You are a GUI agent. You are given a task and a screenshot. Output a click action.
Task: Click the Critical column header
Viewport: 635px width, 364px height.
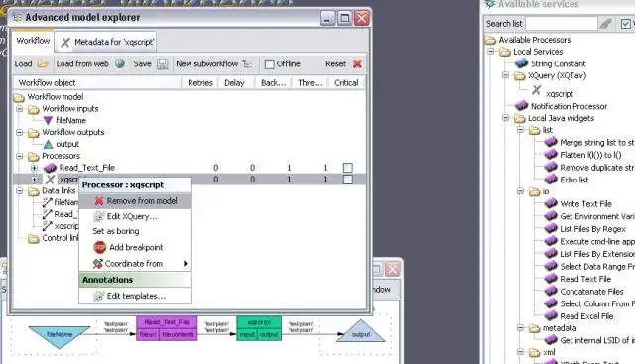[346, 83]
